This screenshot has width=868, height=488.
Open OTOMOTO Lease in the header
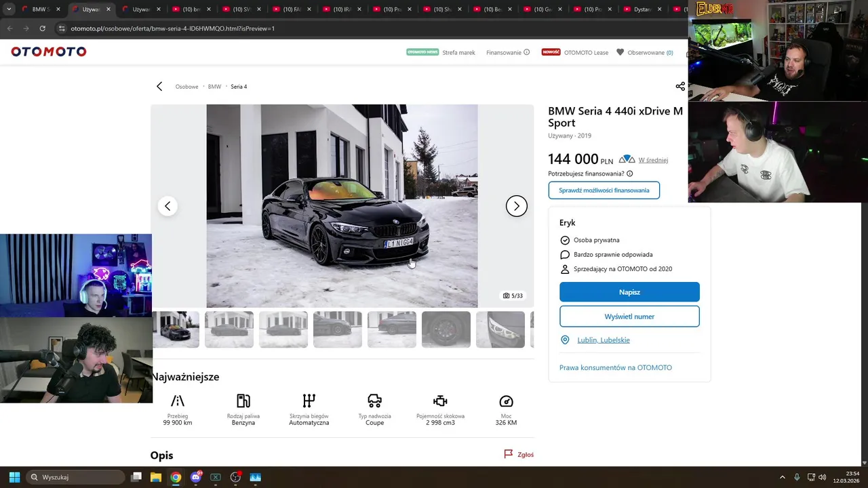587,53
